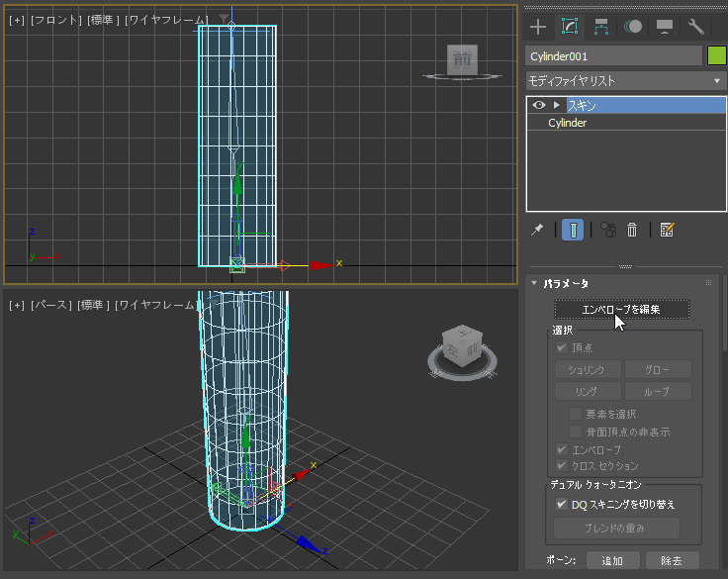728x579 pixels.
Task: Click the ブレンドの重み button
Action: click(x=616, y=528)
